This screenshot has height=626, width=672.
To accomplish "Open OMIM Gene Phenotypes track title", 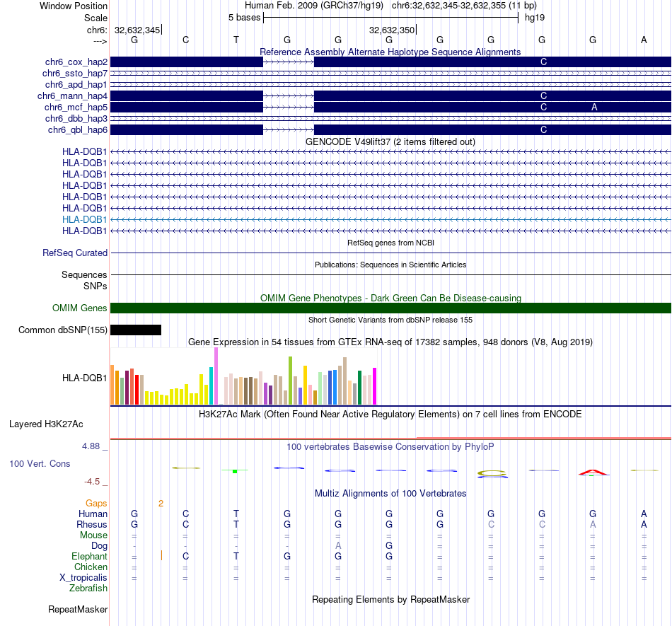I will [x=390, y=298].
